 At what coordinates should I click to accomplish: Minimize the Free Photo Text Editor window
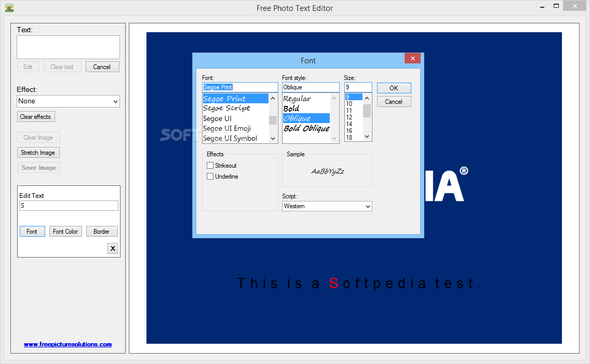[x=542, y=6]
